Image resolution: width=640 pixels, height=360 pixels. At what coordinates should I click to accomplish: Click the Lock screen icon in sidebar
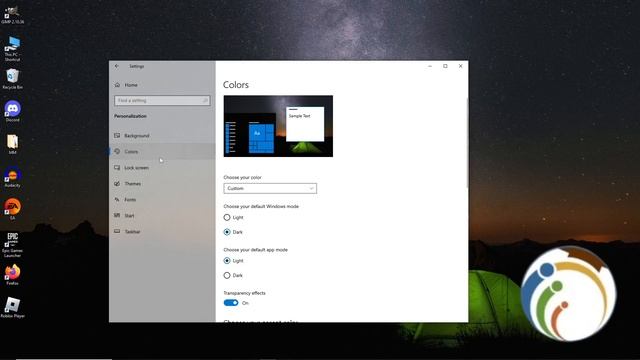click(117, 168)
